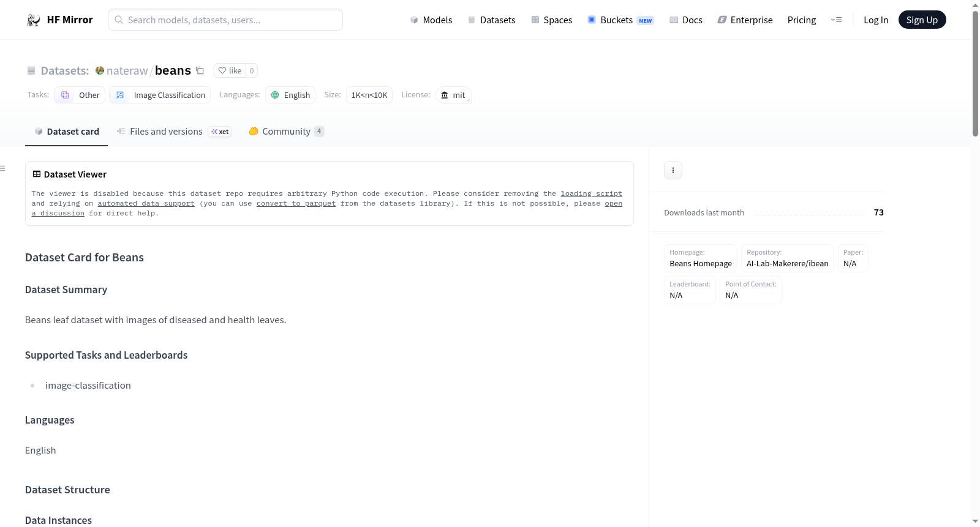Click the Other task tag

[80, 95]
